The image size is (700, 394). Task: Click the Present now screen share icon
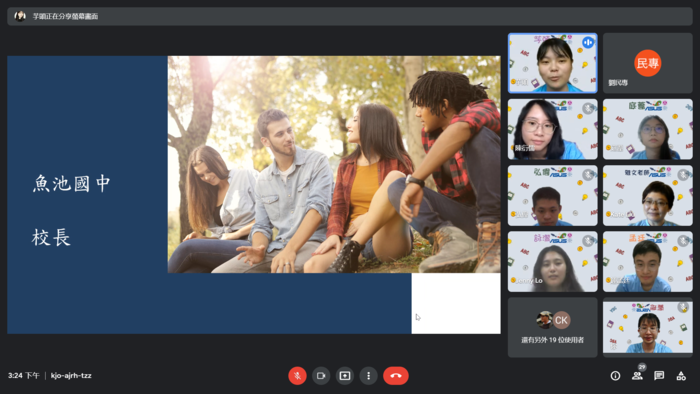coord(345,376)
